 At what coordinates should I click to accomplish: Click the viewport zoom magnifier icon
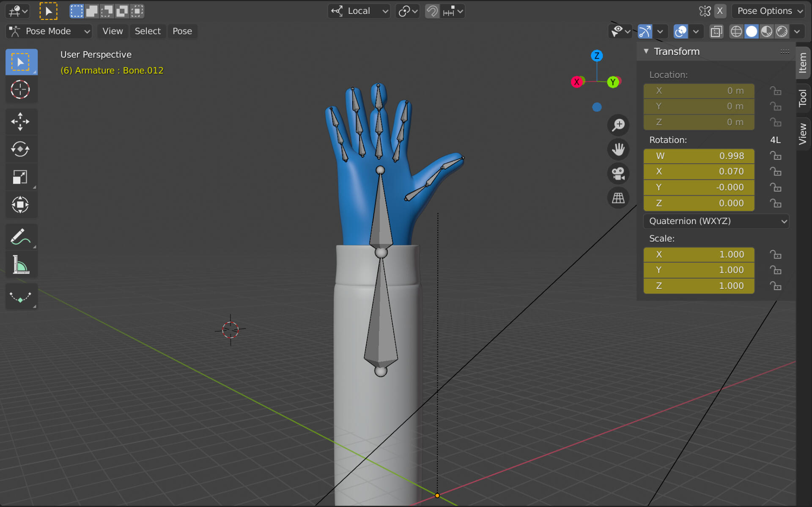click(x=618, y=125)
